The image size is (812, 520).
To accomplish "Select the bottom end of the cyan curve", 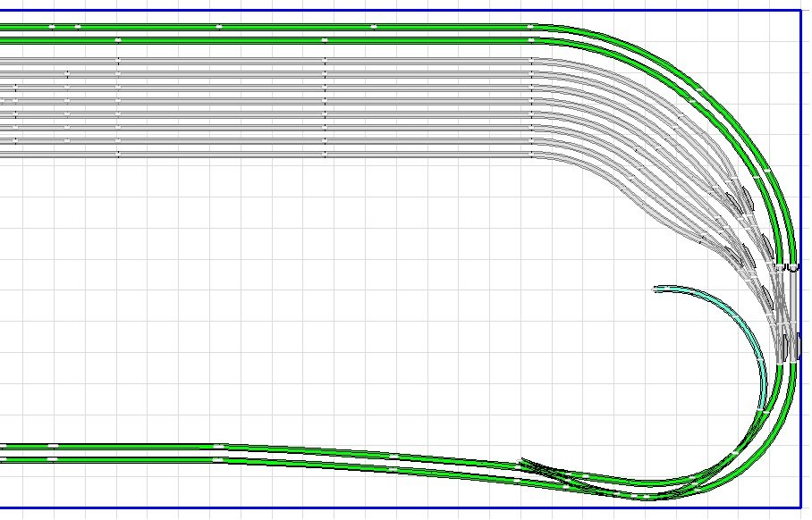I will (763, 407).
